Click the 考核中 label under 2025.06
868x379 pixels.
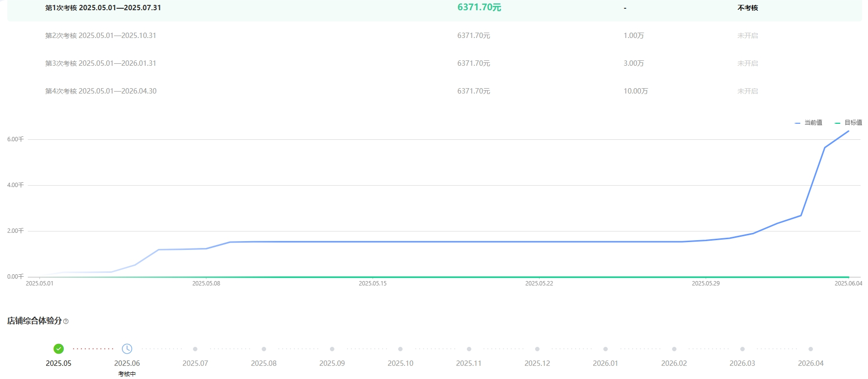(127, 374)
